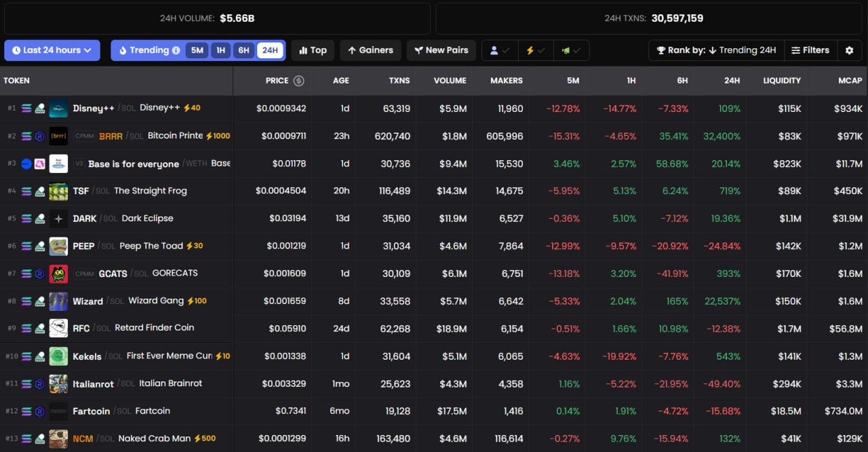Click the RFC token logo
The image size is (868, 452).
coord(58,328)
